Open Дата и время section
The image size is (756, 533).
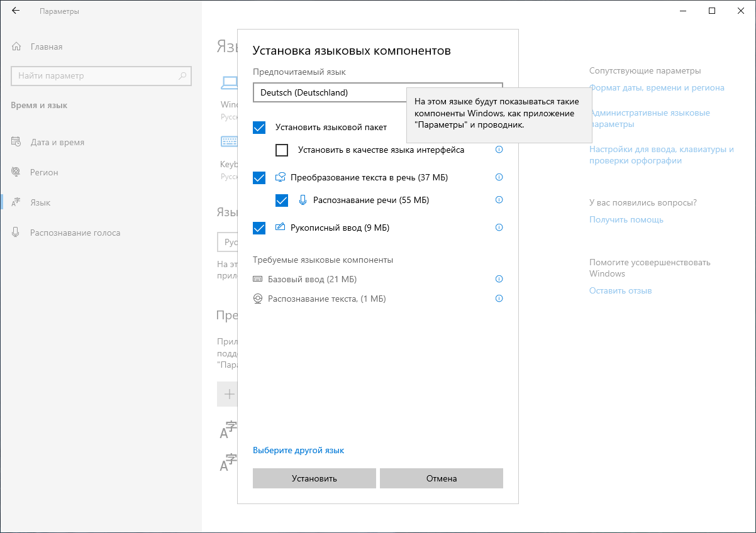click(57, 142)
